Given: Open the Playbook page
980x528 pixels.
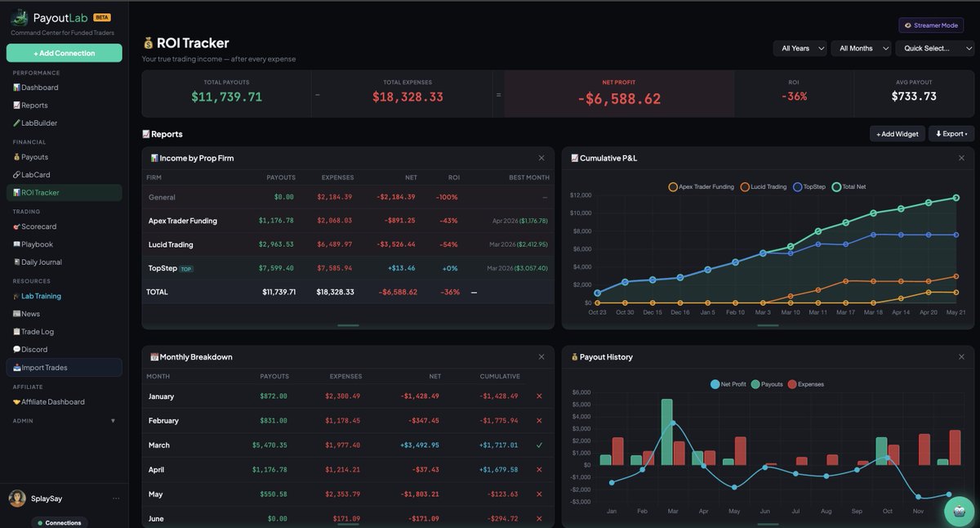Looking at the screenshot, I should pos(33,244).
